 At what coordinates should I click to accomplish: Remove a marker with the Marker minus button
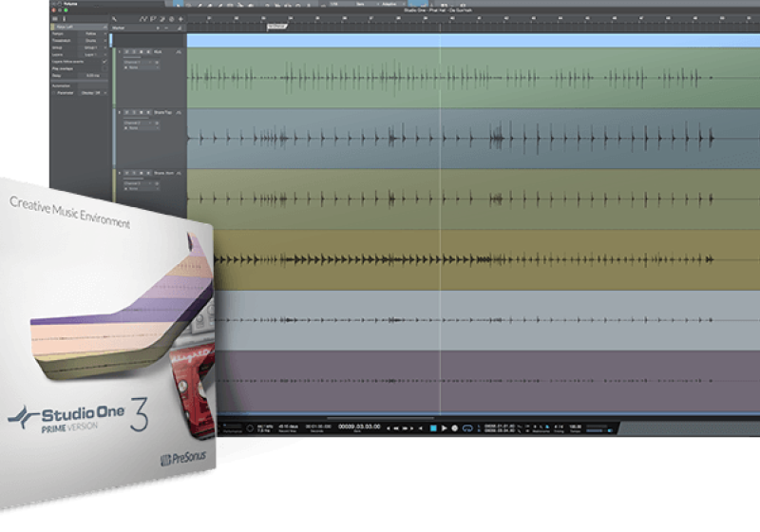pyautogui.click(x=166, y=28)
